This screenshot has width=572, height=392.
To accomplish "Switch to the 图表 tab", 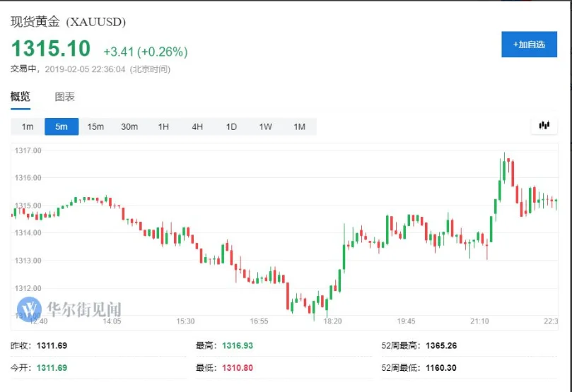I will click(x=64, y=97).
